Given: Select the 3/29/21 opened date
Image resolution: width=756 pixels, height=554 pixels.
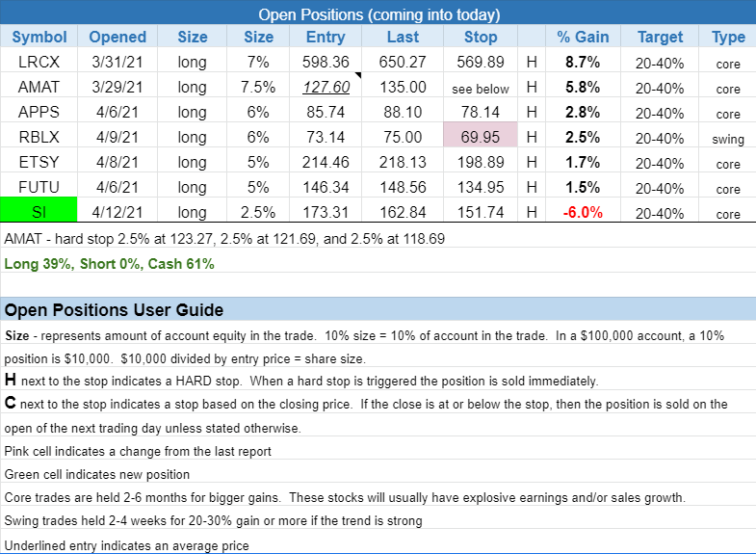Looking at the screenshot, I should pyautogui.click(x=117, y=87).
